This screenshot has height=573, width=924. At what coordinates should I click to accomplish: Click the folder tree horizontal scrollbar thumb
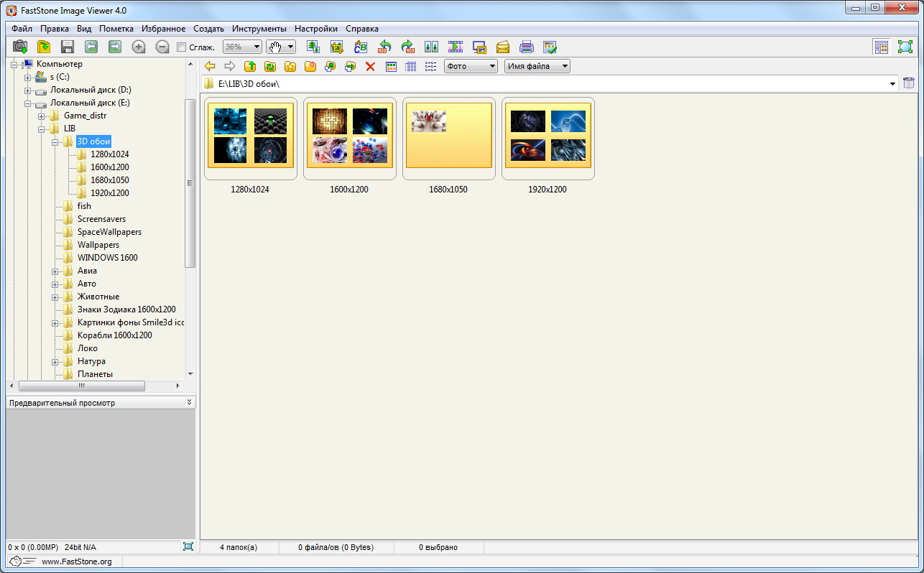click(81, 386)
